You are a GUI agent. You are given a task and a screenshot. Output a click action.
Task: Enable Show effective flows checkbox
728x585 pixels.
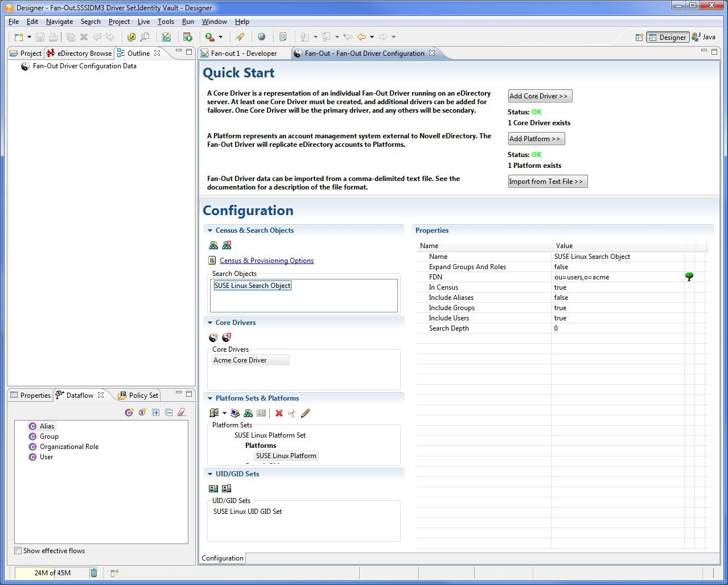(18, 550)
